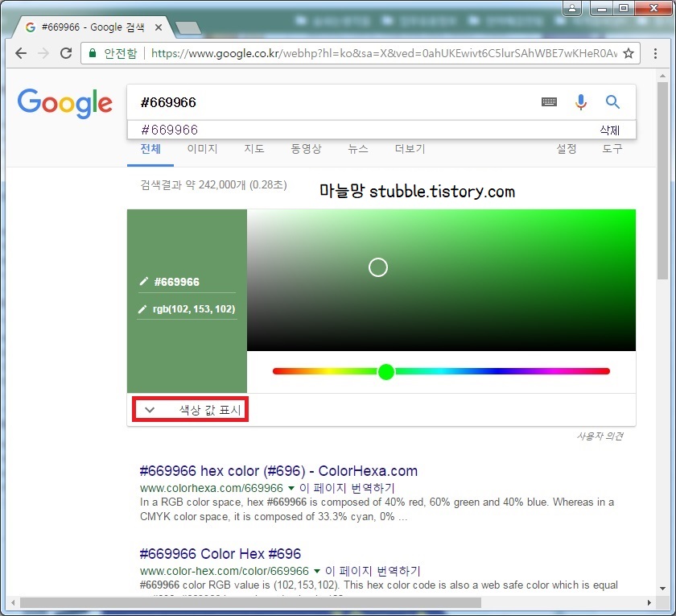Edit the hex value using its pencil icon
The height and width of the screenshot is (616, 676).
(x=144, y=281)
